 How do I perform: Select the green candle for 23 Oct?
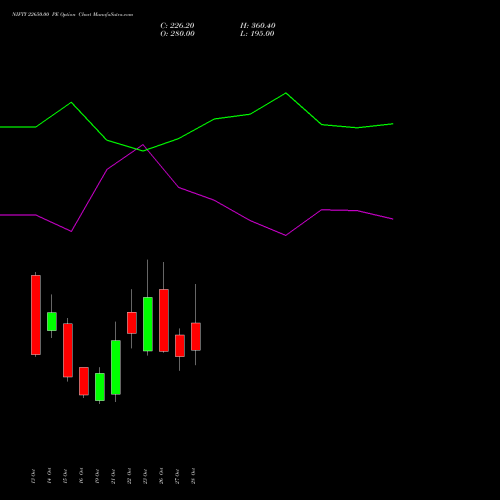(148, 324)
